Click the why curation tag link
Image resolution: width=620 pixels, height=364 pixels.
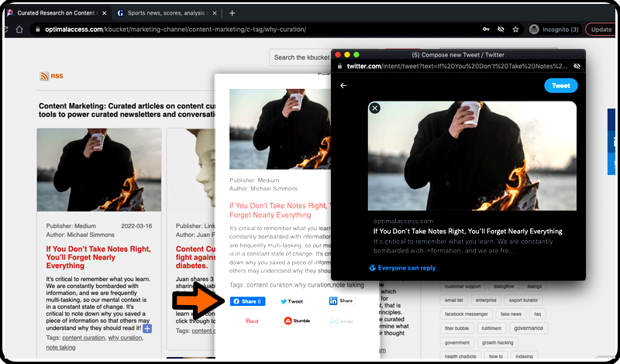point(125,338)
